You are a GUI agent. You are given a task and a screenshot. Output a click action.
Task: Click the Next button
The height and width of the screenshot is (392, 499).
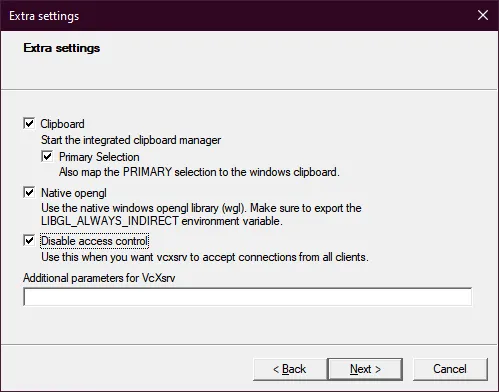[365, 369]
